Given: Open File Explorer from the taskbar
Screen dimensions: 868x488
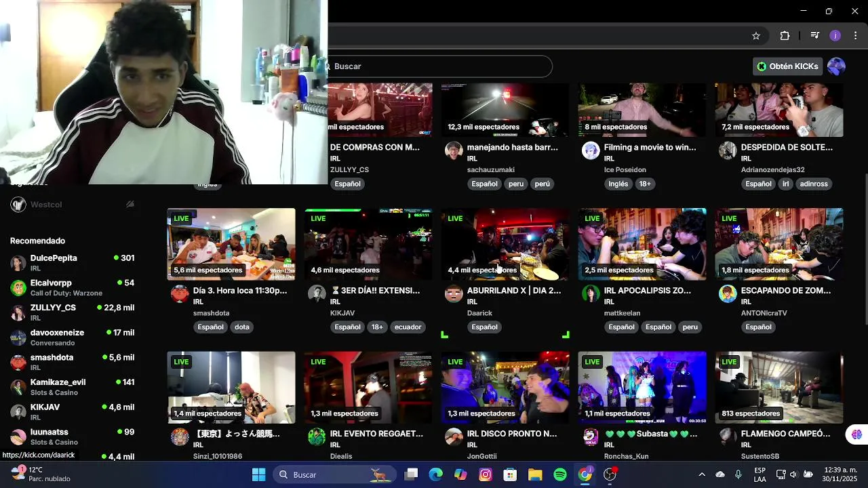Looking at the screenshot, I should (x=535, y=474).
